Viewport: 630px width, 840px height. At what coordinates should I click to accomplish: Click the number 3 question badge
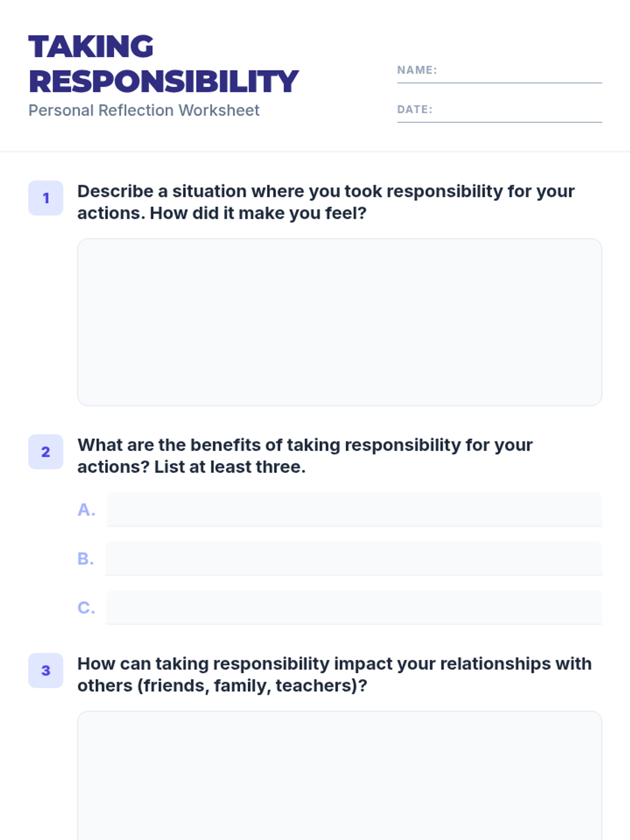(46, 670)
